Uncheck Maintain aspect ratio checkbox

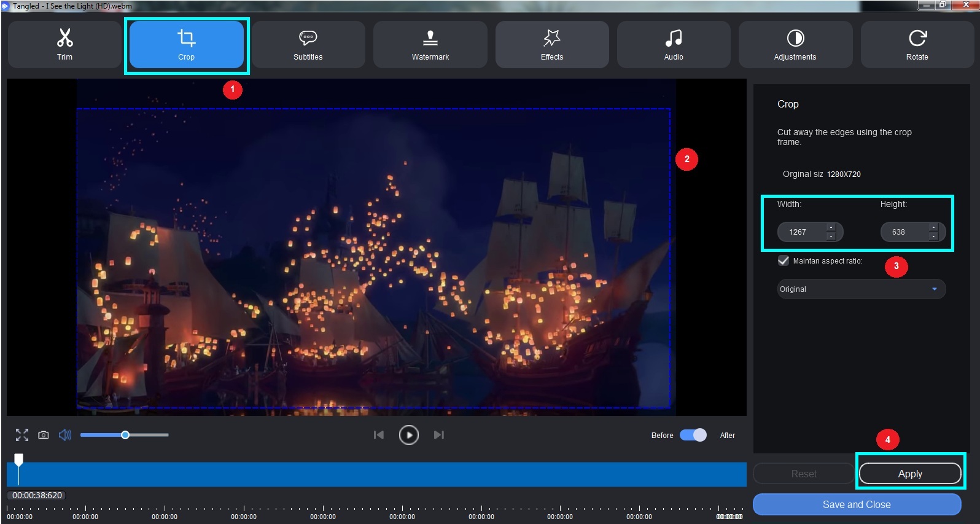(x=784, y=260)
